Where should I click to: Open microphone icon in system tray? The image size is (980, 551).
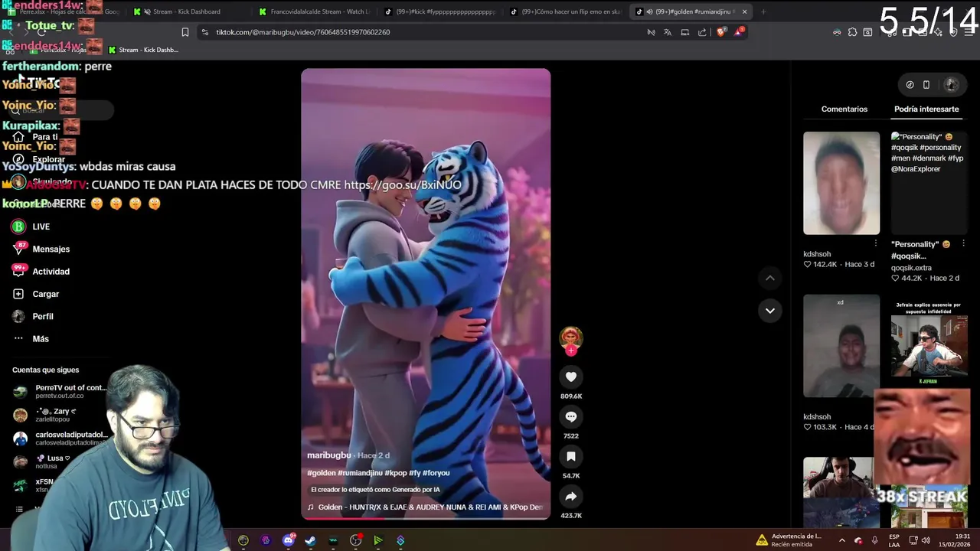[874, 540]
